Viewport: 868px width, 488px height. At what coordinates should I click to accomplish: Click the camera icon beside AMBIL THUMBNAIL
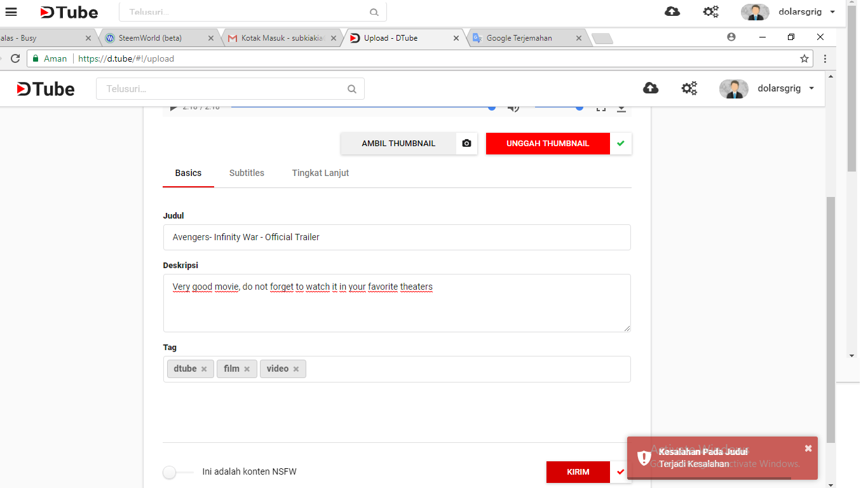(x=466, y=144)
